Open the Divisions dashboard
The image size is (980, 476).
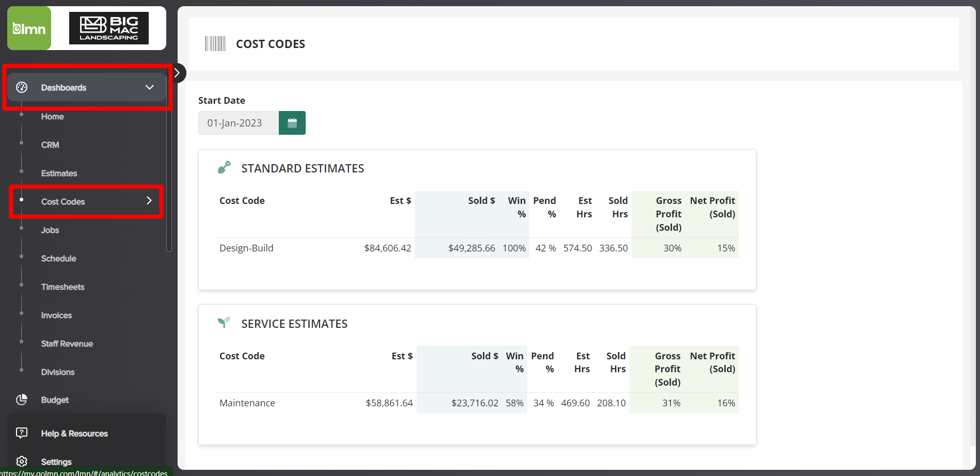(x=58, y=372)
